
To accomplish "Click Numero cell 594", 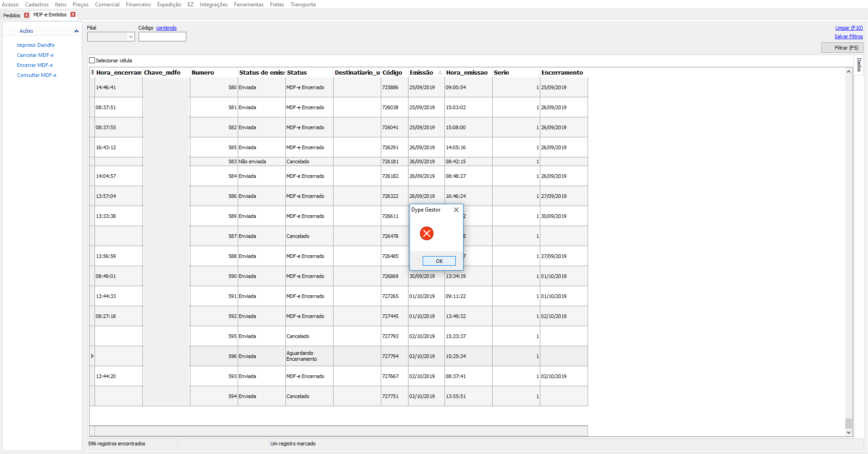I will (214, 396).
